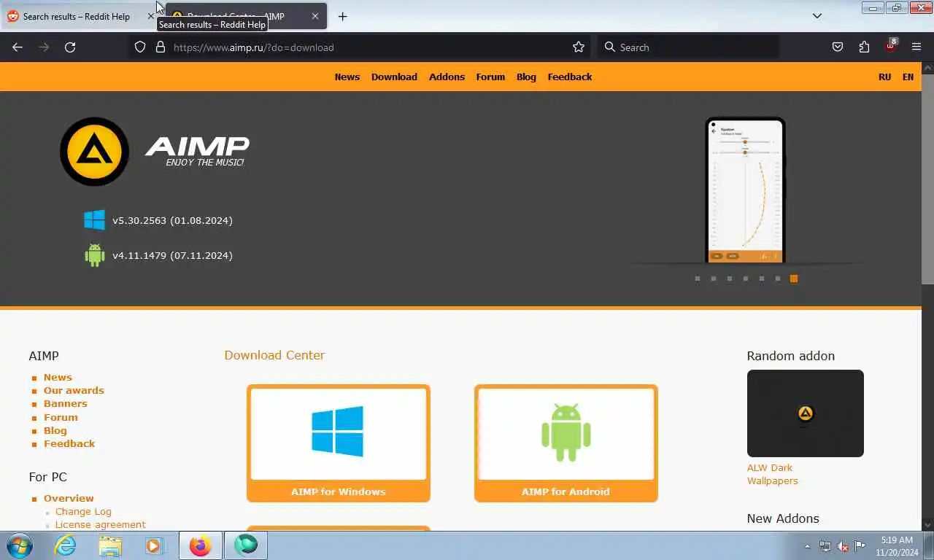
Task: Open the License agreement link
Action: click(x=100, y=524)
